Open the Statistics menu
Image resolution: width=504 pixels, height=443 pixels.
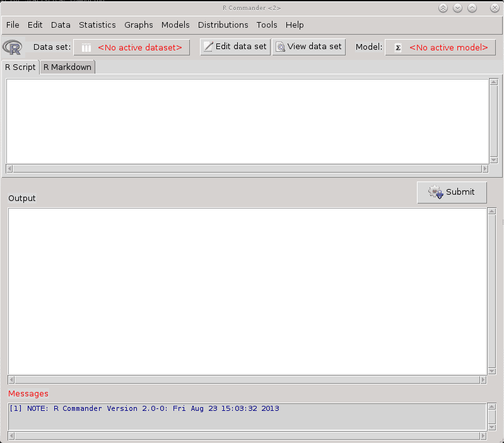pos(97,25)
